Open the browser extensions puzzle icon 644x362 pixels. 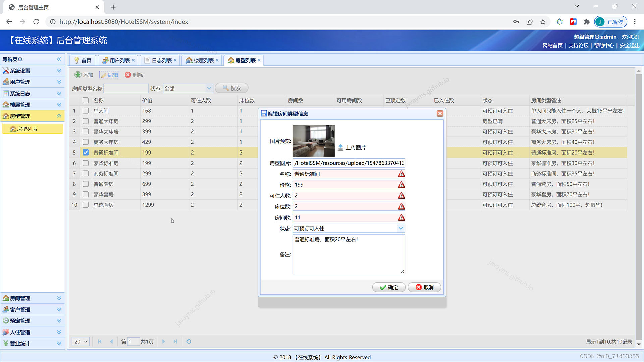(x=586, y=22)
